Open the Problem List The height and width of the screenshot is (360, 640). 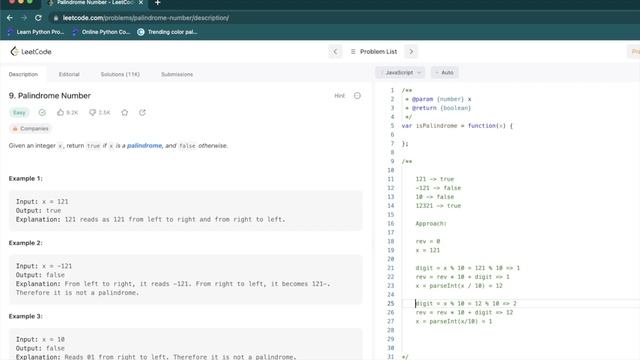[373, 51]
